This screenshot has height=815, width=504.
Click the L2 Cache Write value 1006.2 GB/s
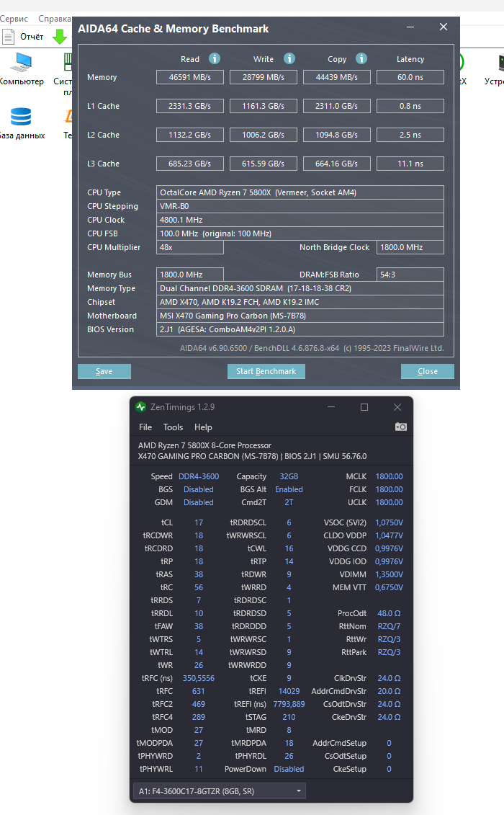tap(264, 135)
